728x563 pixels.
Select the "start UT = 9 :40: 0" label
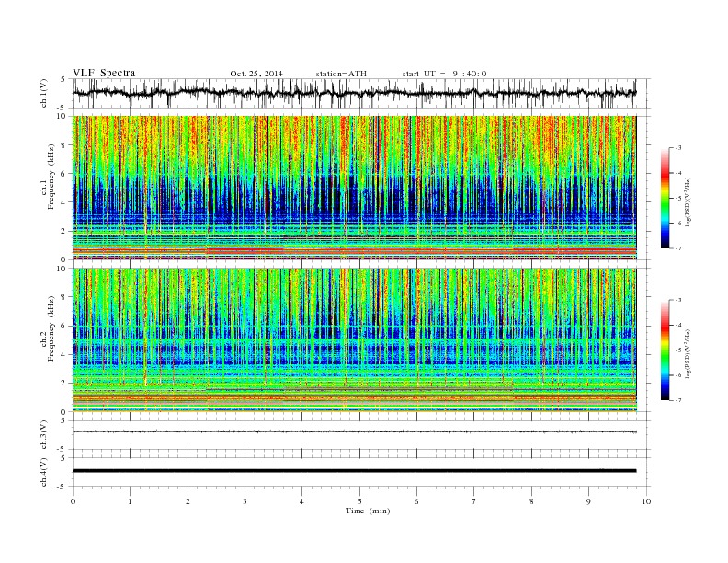tap(444, 74)
